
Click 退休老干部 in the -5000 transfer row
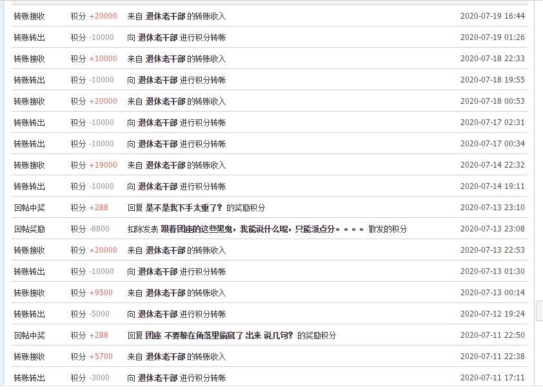(x=157, y=314)
